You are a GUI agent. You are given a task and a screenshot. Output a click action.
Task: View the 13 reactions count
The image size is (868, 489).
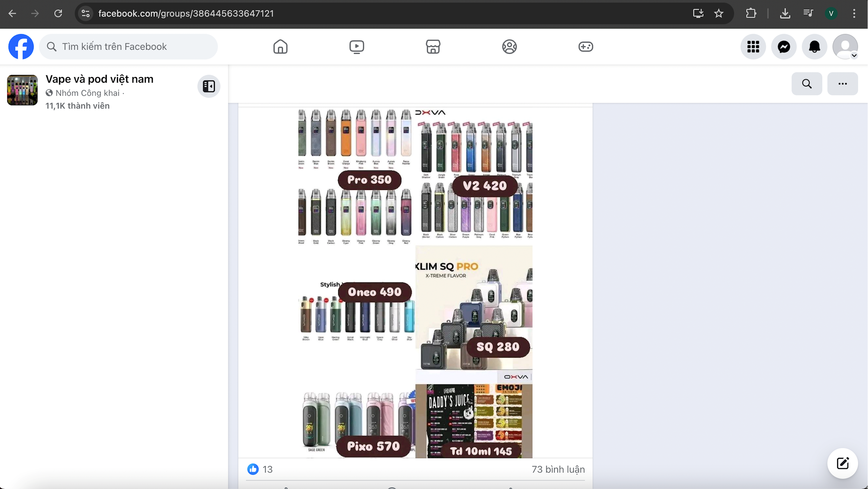pyautogui.click(x=268, y=470)
